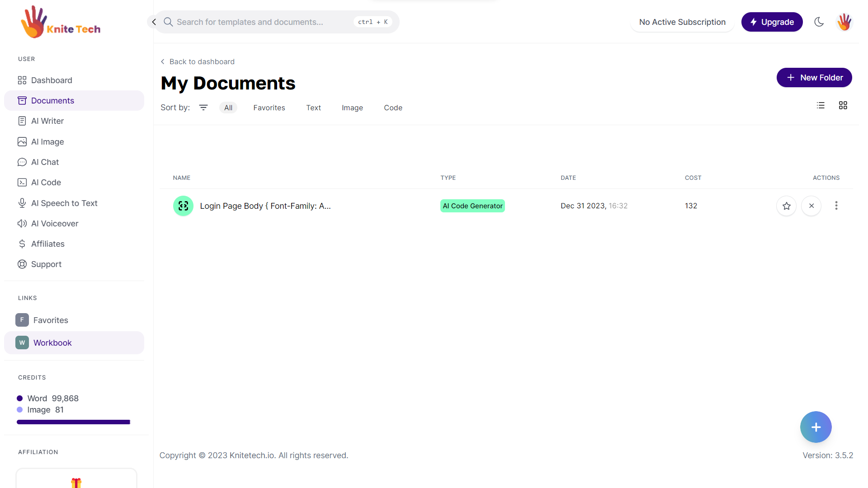
Task: Collapse the sidebar with chevron arrow
Action: click(x=154, y=22)
